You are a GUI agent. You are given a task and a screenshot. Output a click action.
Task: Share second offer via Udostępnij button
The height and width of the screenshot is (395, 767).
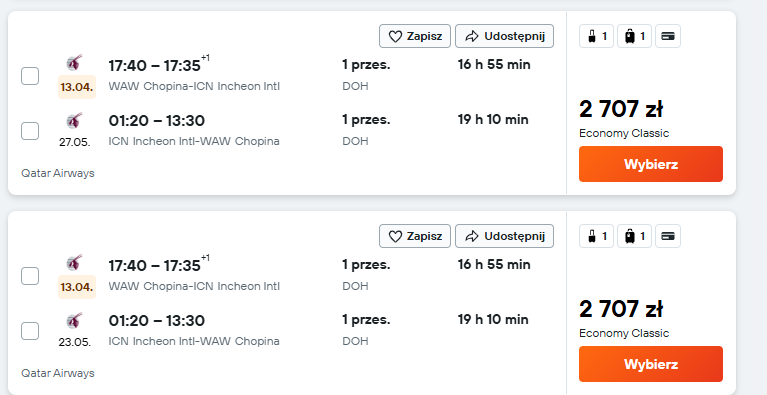pyautogui.click(x=504, y=236)
